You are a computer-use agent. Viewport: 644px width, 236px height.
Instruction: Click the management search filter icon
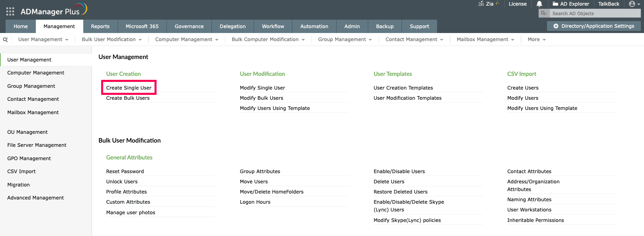pyautogui.click(x=5, y=40)
